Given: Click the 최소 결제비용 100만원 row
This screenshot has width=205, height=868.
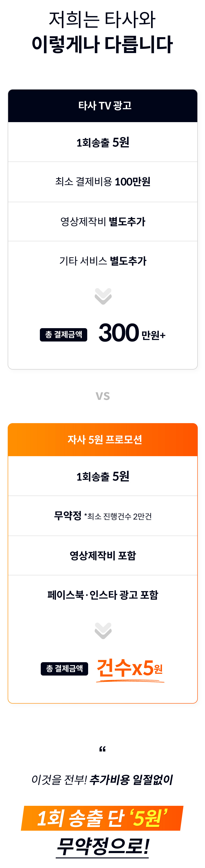Looking at the screenshot, I should point(103,182).
